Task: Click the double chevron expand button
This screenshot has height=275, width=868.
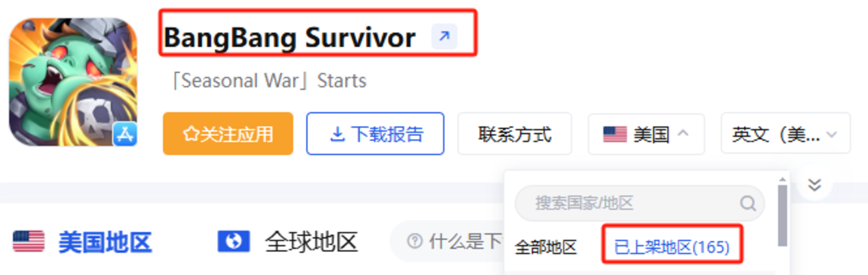Action: [x=815, y=184]
